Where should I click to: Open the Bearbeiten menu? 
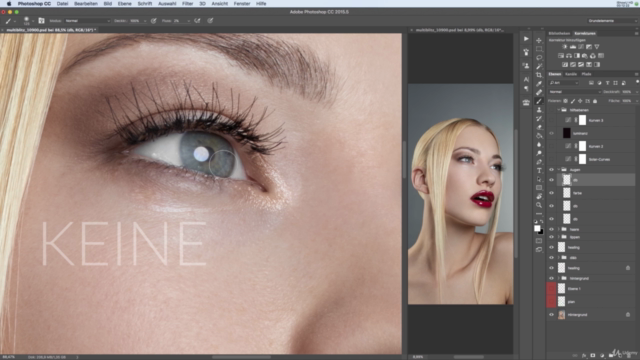pyautogui.click(x=86, y=4)
